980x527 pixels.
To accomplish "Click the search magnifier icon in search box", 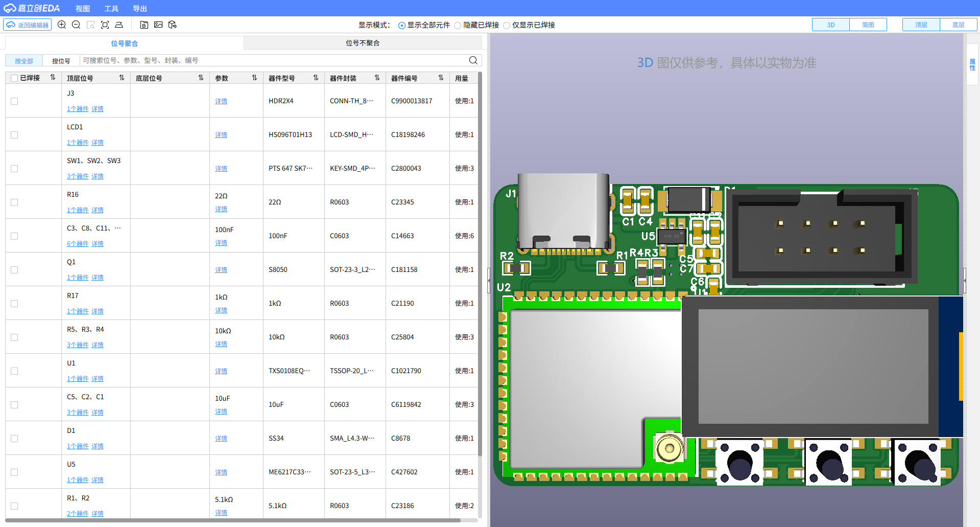I will 473,60.
